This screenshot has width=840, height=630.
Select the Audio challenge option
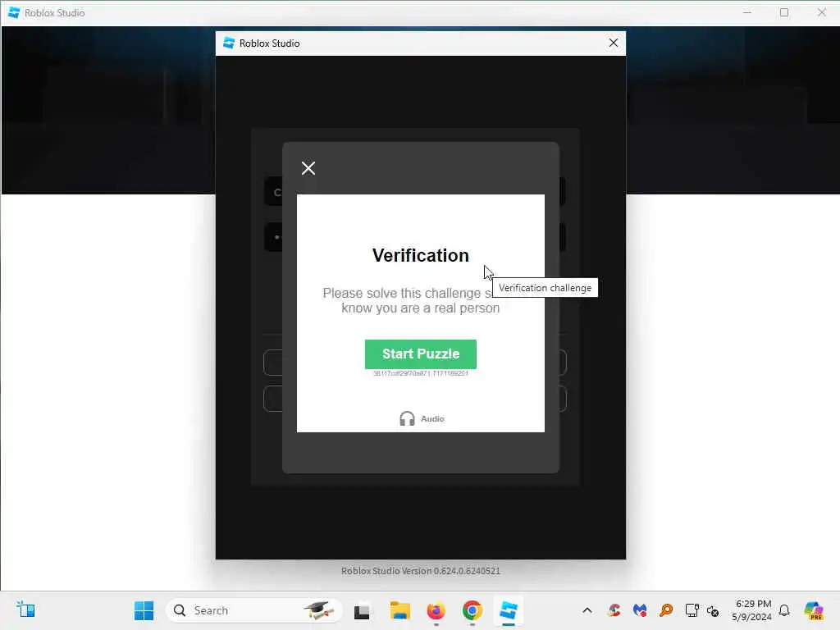pyautogui.click(x=422, y=418)
